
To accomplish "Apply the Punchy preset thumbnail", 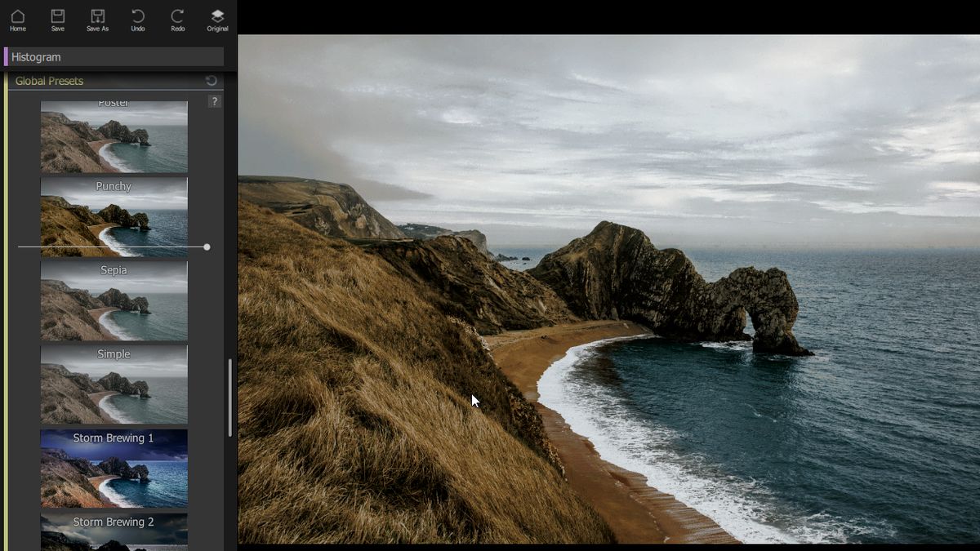I will click(114, 217).
